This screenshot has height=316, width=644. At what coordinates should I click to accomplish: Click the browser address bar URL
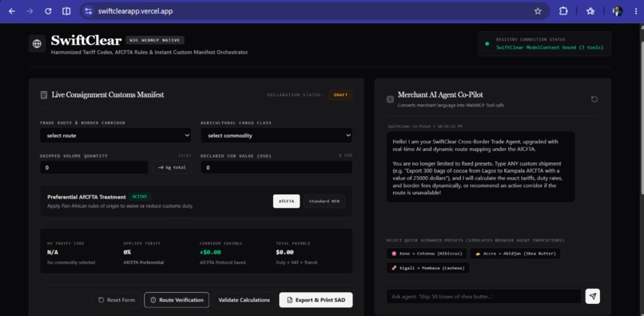click(x=135, y=11)
